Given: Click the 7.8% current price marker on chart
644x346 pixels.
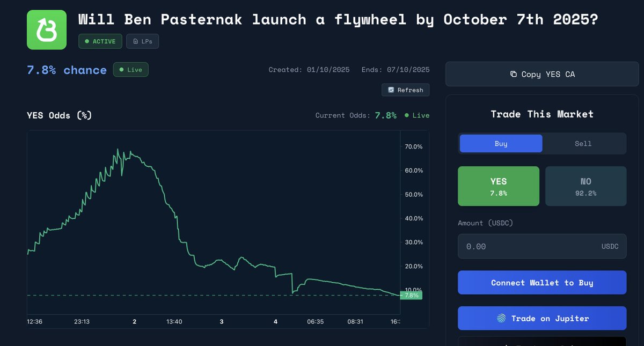Looking at the screenshot, I should [412, 295].
